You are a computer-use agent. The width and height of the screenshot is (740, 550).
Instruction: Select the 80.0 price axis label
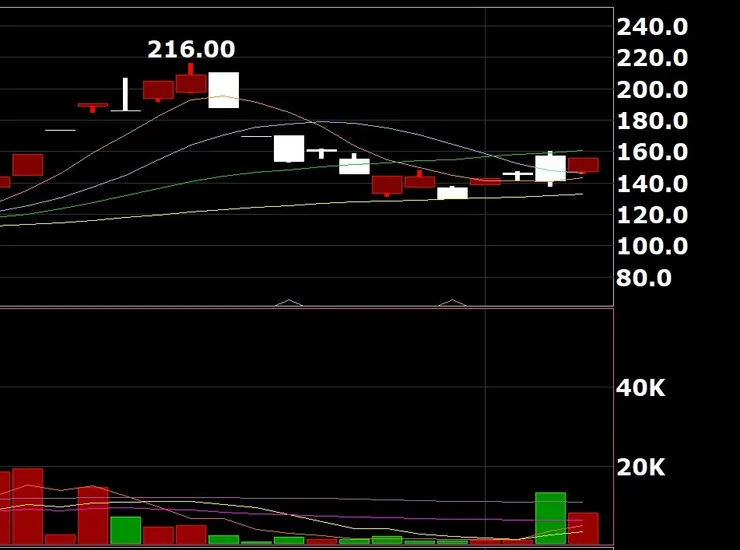click(643, 278)
